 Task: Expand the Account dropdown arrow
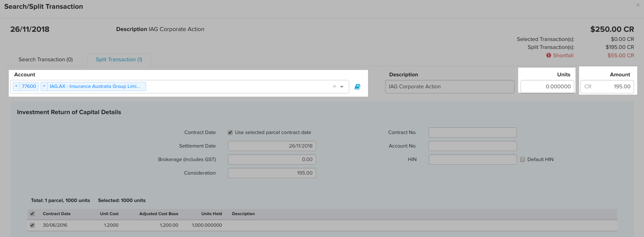pos(342,87)
